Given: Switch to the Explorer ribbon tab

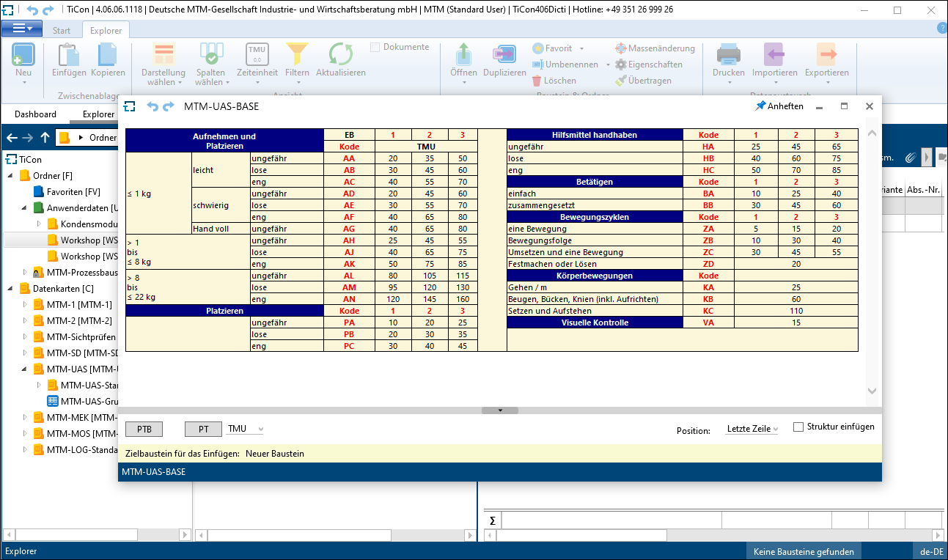Looking at the screenshot, I should 106,31.
